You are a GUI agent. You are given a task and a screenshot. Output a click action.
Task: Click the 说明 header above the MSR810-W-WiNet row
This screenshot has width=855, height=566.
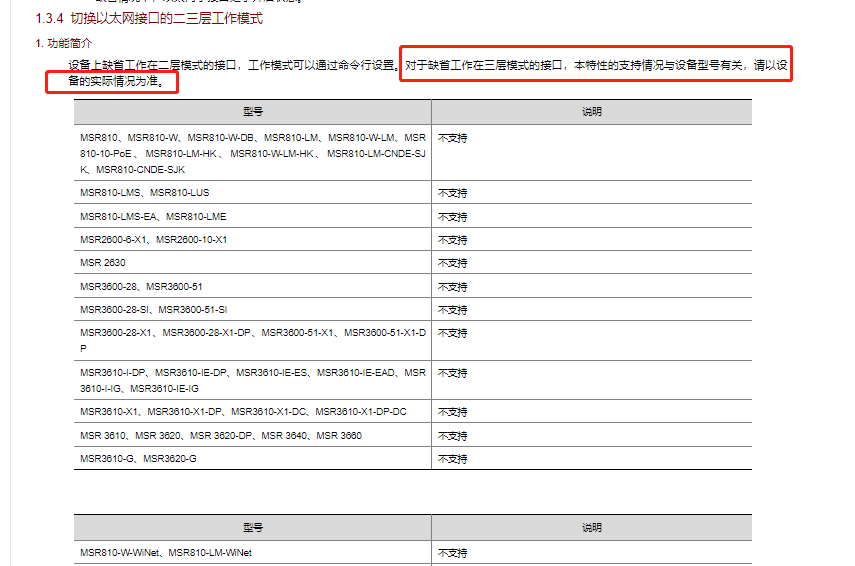point(592,527)
